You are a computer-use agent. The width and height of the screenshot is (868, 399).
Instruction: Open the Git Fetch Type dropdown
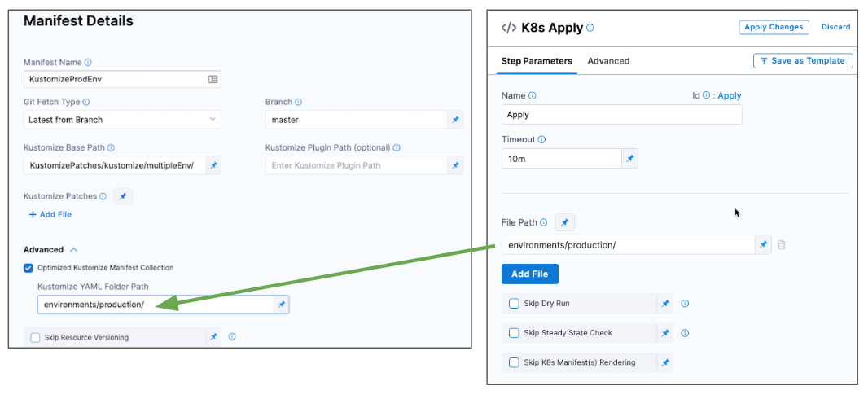click(x=122, y=120)
